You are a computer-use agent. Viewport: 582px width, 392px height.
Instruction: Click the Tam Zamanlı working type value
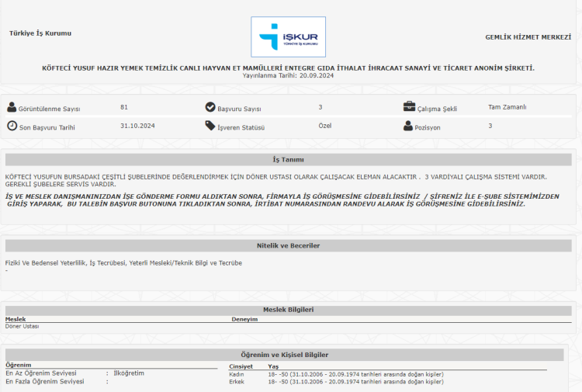[508, 107]
